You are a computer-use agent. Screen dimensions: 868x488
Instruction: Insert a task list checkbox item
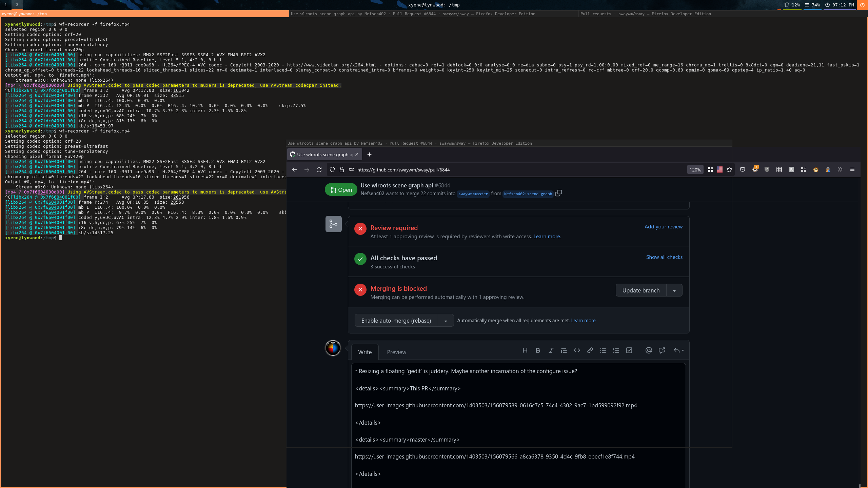(x=629, y=350)
